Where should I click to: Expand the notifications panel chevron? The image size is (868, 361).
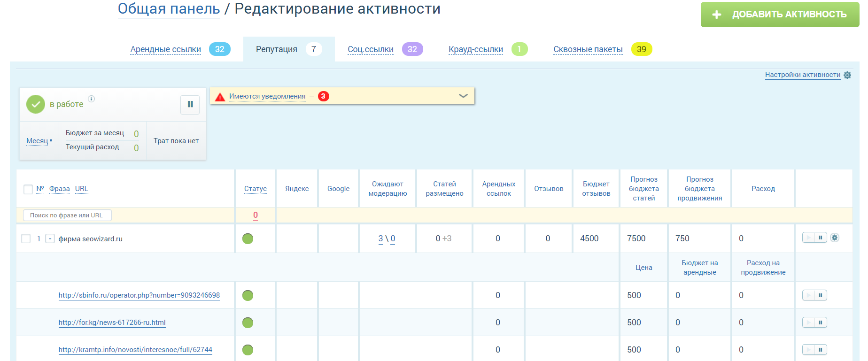(x=463, y=96)
